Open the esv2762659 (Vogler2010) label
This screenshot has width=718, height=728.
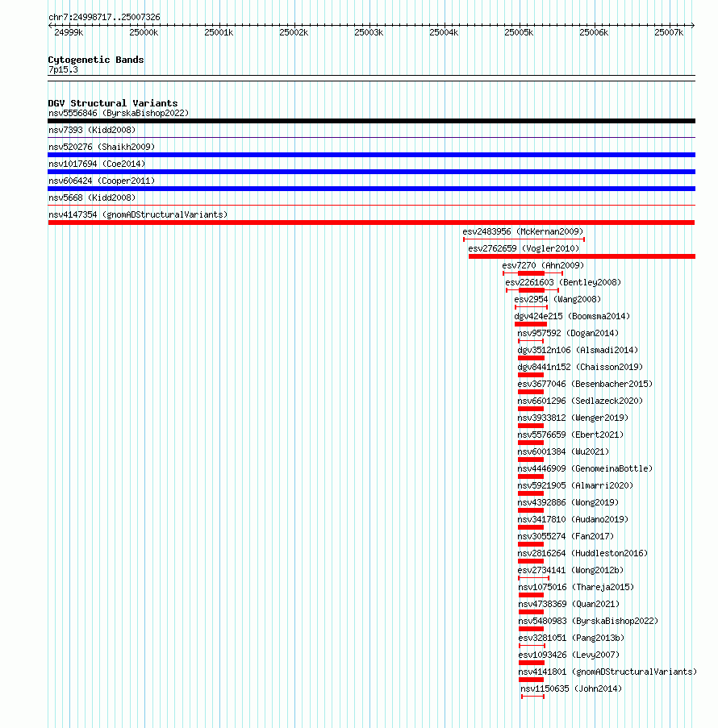pyautogui.click(x=524, y=248)
